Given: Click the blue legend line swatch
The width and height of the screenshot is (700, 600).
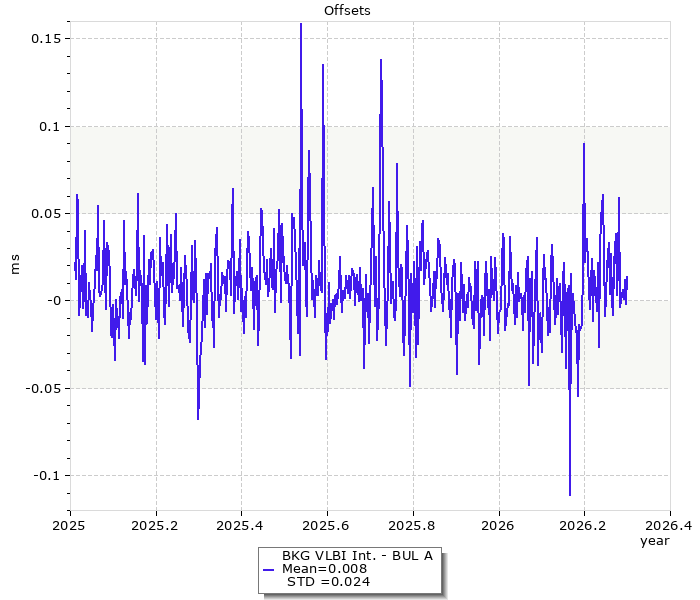Looking at the screenshot, I should pyautogui.click(x=267, y=569).
